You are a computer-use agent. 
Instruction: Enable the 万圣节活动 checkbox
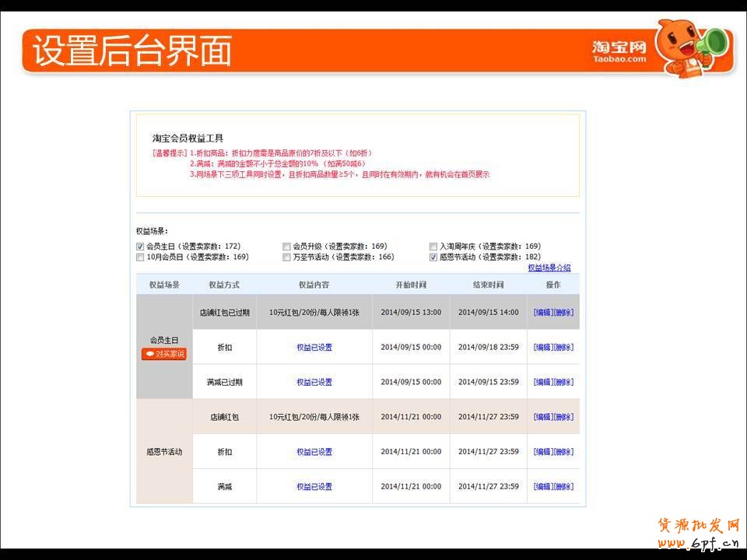click(287, 257)
